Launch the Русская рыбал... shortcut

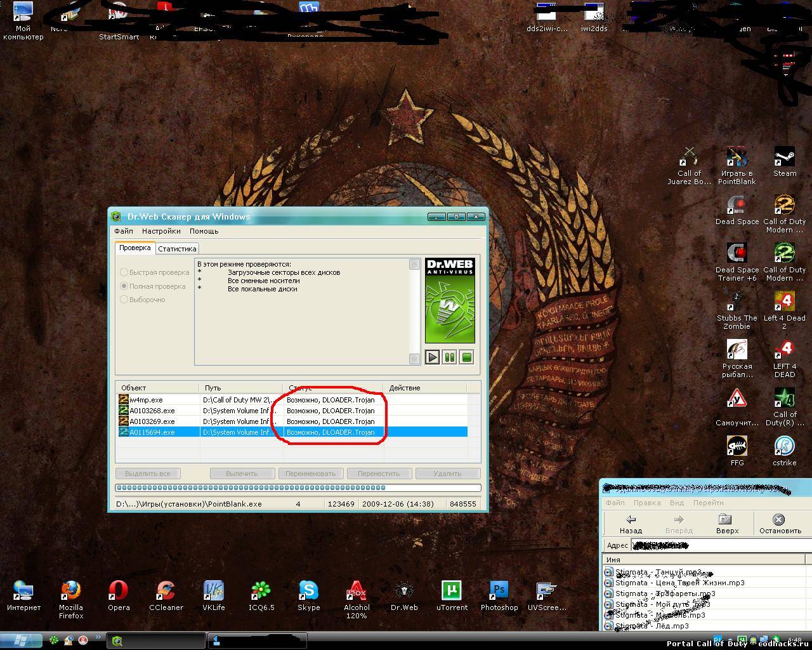click(737, 359)
